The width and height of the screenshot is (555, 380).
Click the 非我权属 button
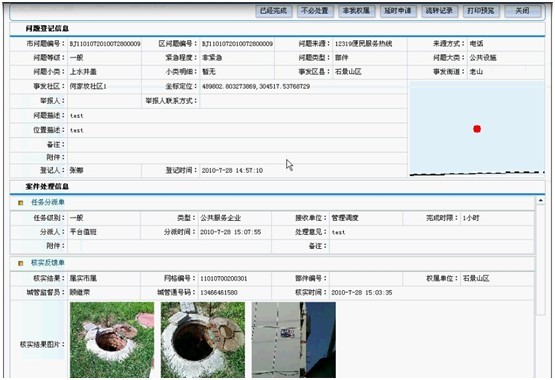click(356, 11)
